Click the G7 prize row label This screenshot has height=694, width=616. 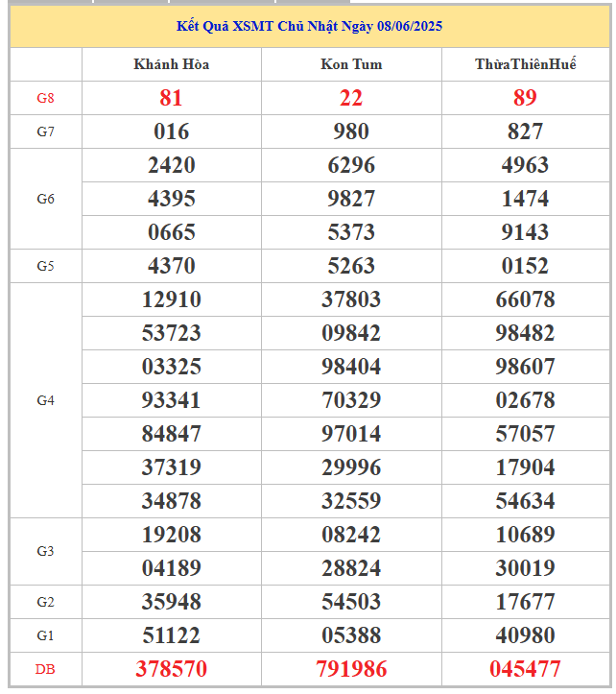(46, 132)
